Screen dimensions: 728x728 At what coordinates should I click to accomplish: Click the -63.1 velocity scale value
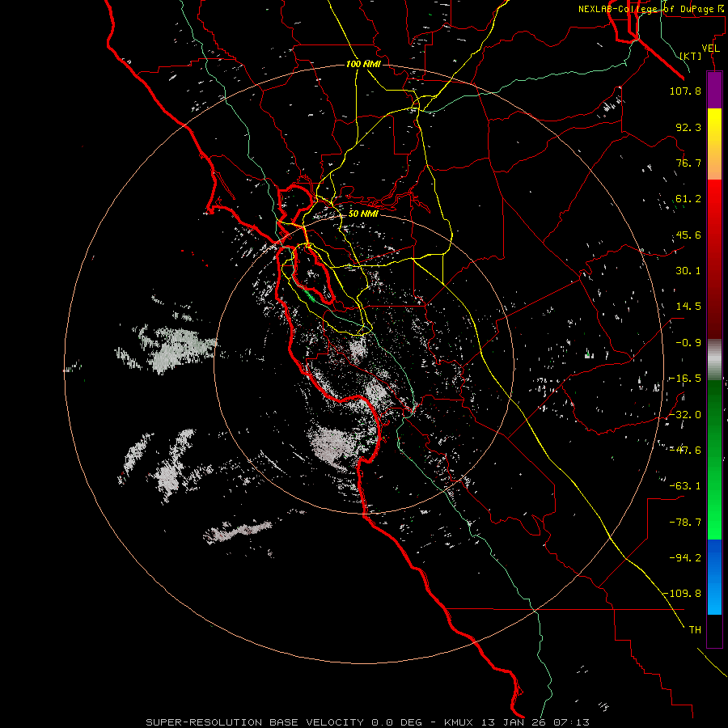(685, 486)
